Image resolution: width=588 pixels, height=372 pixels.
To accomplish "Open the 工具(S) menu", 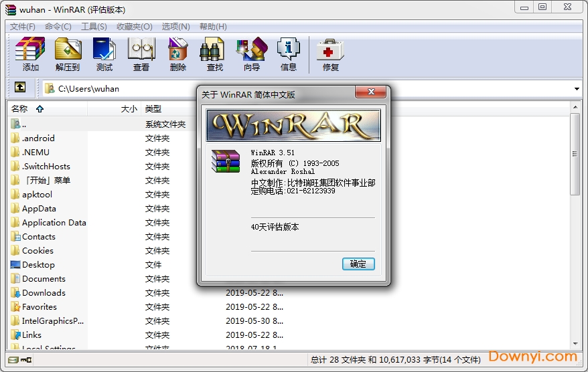I will [x=94, y=27].
